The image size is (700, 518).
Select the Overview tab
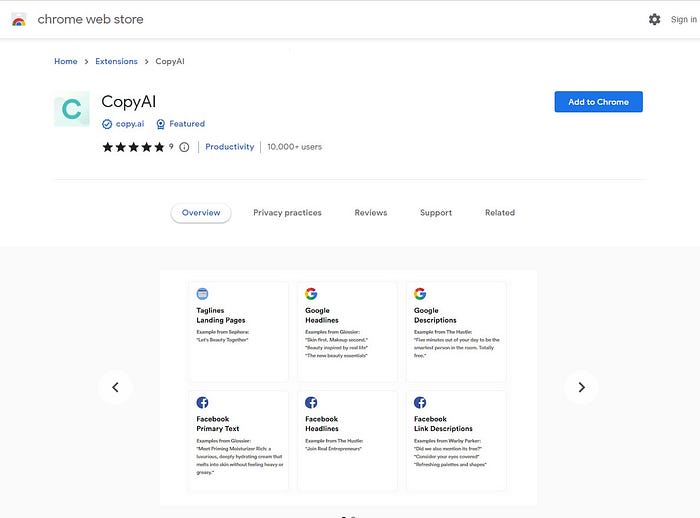pyautogui.click(x=201, y=213)
